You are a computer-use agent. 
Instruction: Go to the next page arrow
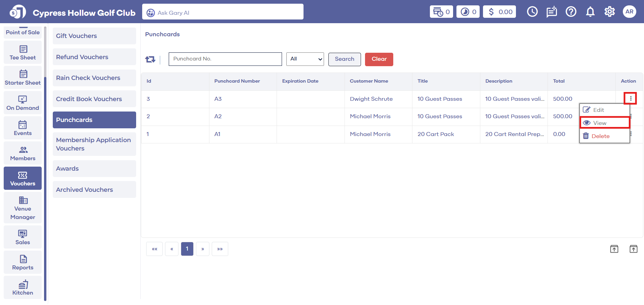click(203, 249)
